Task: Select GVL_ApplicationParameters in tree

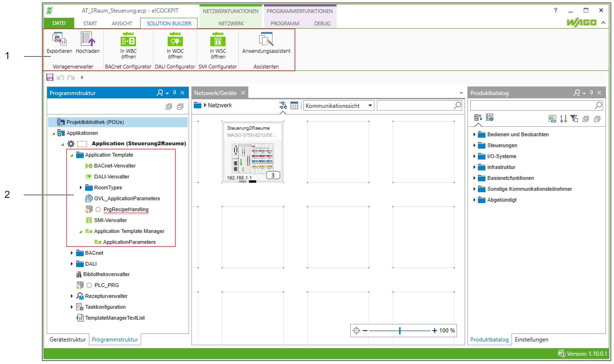Action: click(127, 198)
